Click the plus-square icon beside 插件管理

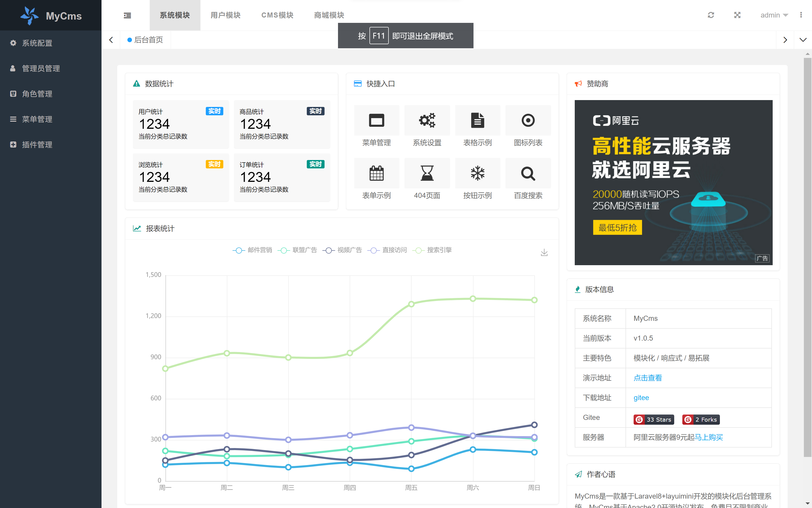[13, 145]
